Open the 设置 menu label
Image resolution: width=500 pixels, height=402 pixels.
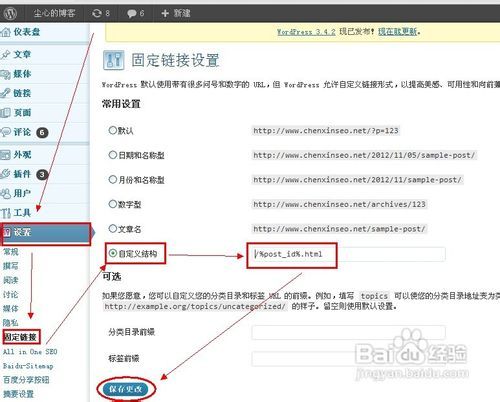coord(22,232)
